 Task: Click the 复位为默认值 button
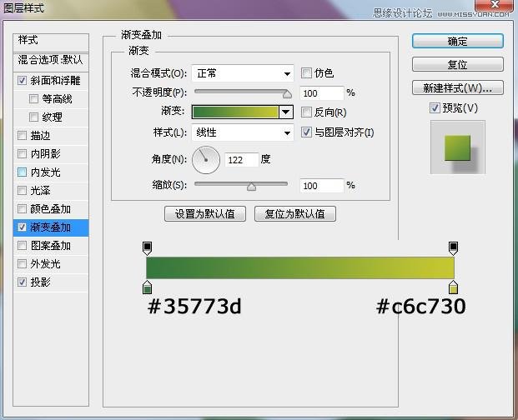pos(295,214)
